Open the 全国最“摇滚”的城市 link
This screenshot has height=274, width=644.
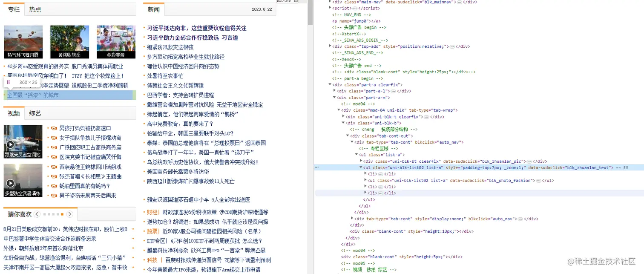coord(33,95)
